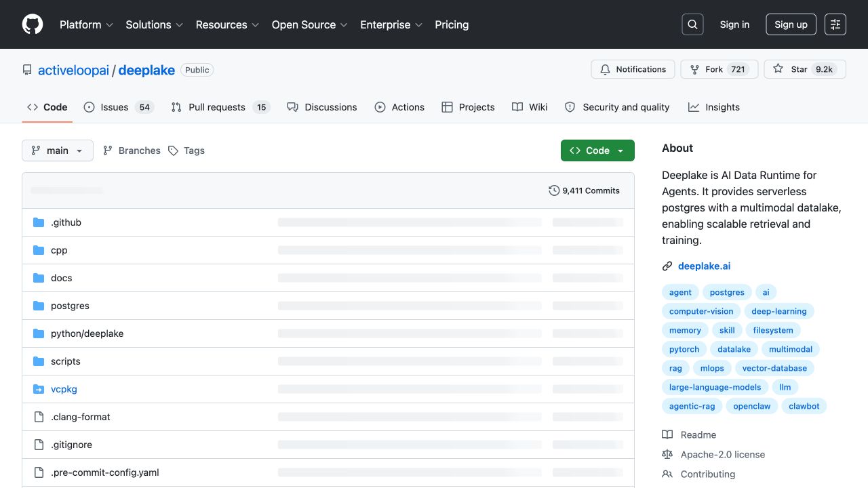Switch to the Projects tab
The height and width of the screenshot is (488, 868).
pyautogui.click(x=468, y=107)
